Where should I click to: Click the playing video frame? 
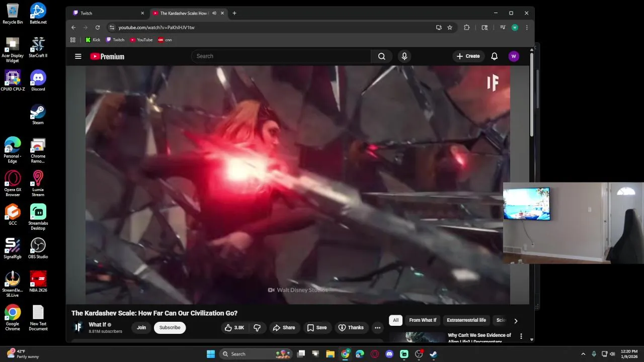click(298, 185)
